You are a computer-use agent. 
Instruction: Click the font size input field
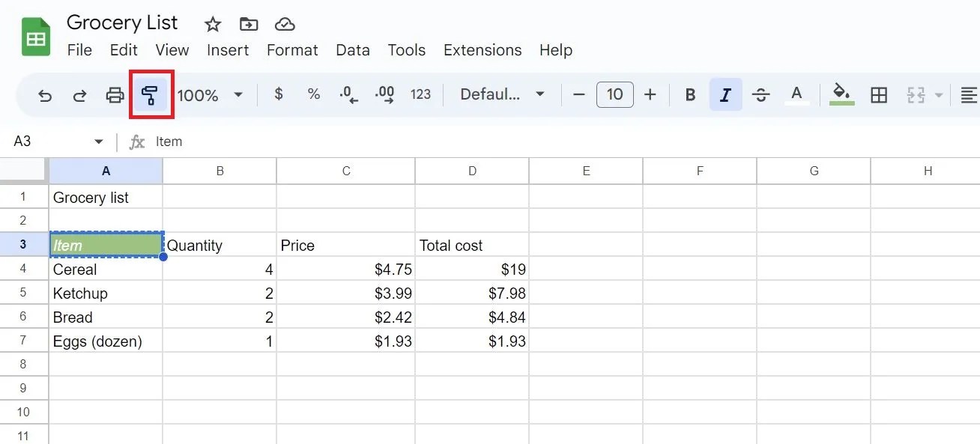pyautogui.click(x=614, y=94)
